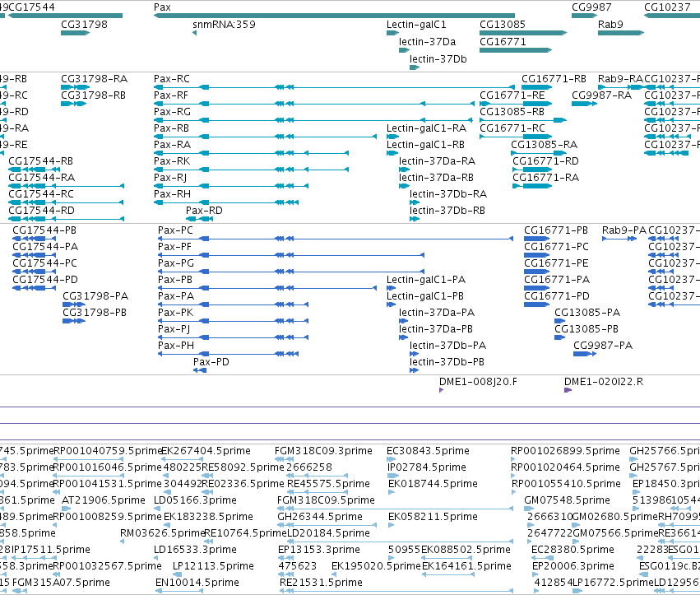Select the Pax-PH protein label
The height and width of the screenshot is (595, 700).
pos(176,346)
